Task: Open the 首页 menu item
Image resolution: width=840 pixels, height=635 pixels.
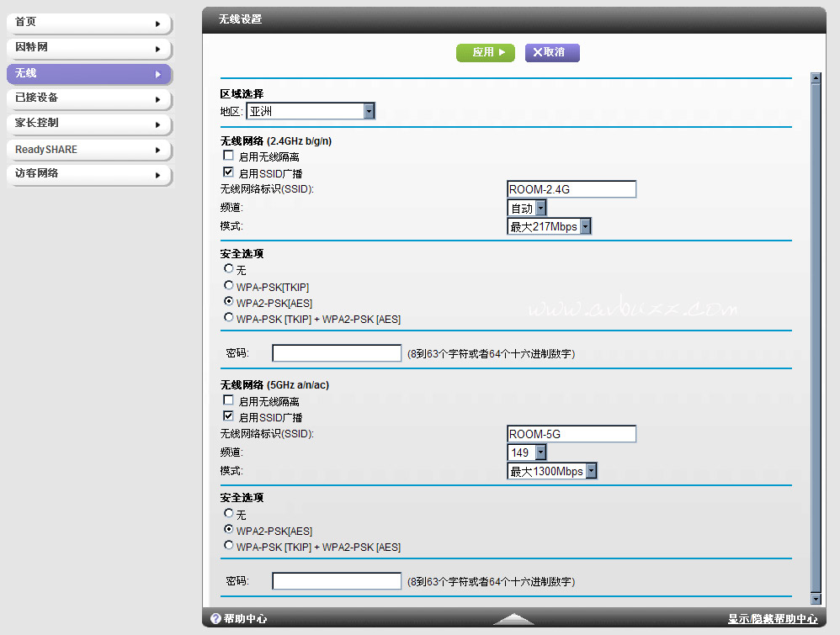Action: coord(88,24)
